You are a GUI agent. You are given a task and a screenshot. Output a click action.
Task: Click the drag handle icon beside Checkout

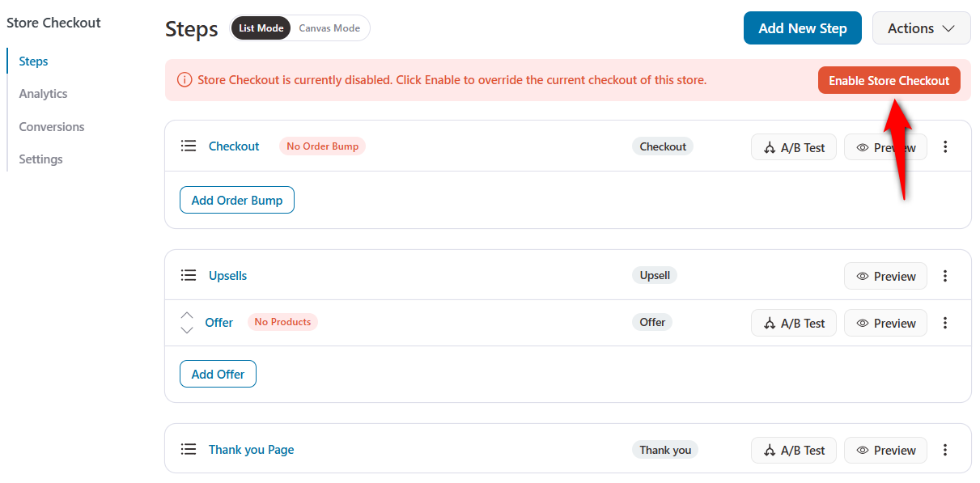[189, 146]
